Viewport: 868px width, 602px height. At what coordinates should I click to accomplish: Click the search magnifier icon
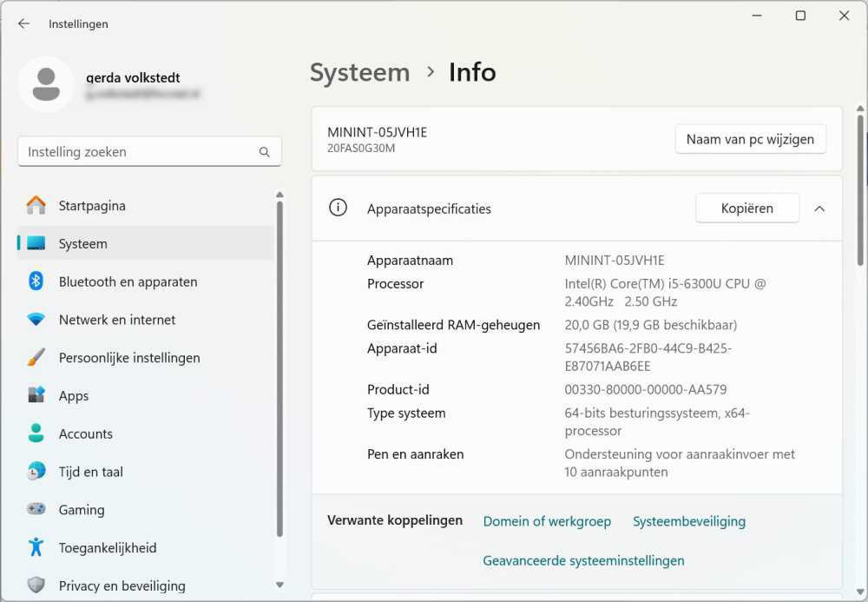pyautogui.click(x=265, y=152)
